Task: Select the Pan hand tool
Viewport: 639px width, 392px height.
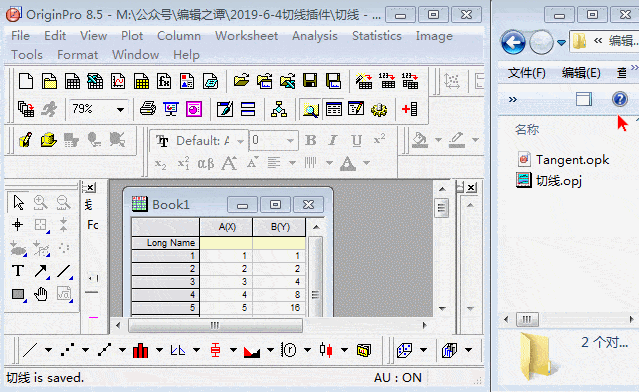Action: tap(41, 294)
